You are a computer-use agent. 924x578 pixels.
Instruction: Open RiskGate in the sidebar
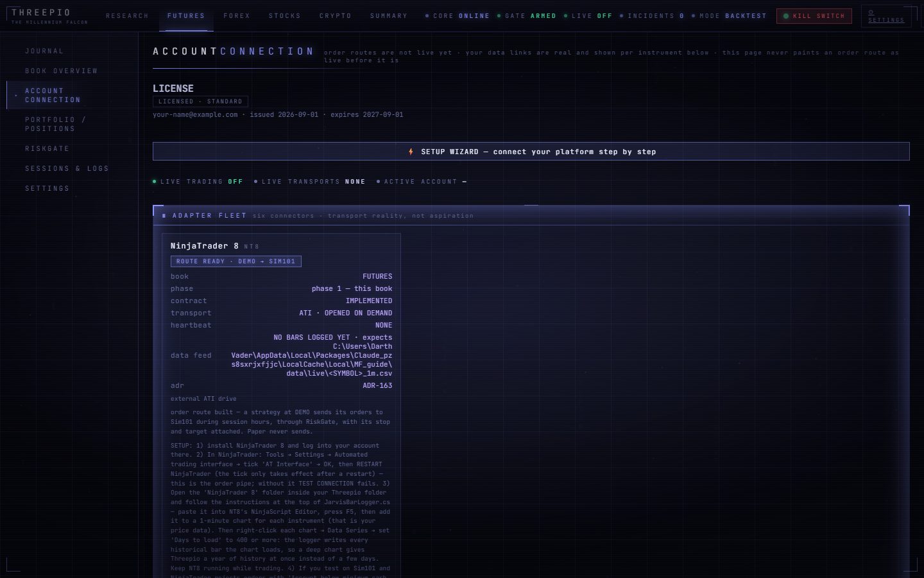(47, 149)
